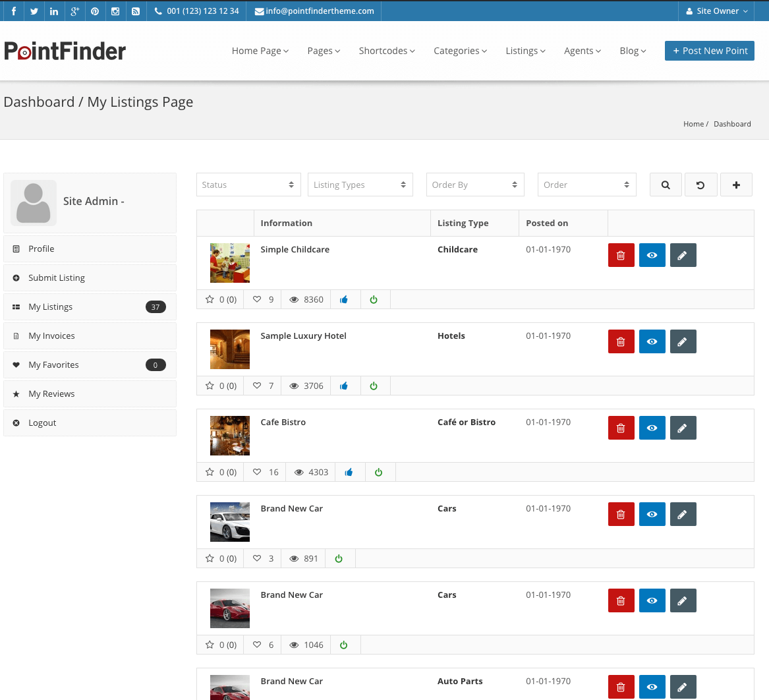Switch to My Favorites in the sidebar

point(53,365)
